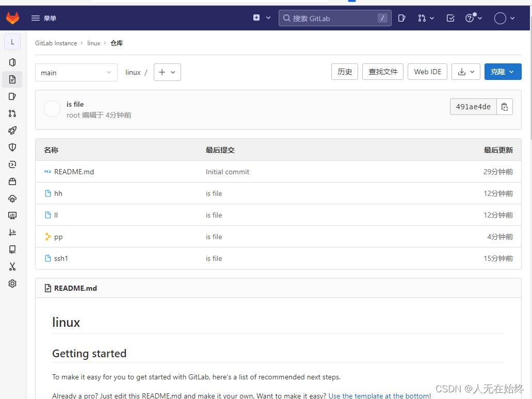Image resolution: width=532 pixels, height=399 pixels.
Task: Click the 仓库 breadcrumb
Action: (117, 43)
